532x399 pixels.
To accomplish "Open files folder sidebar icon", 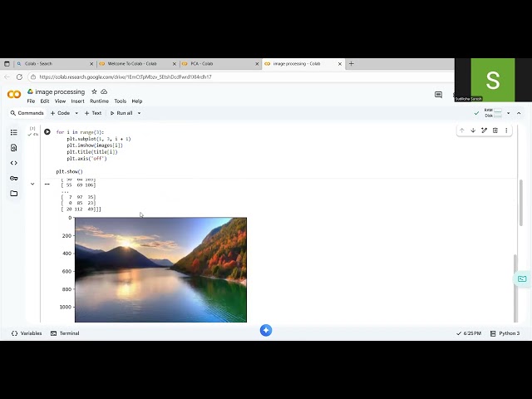I will tap(14, 194).
